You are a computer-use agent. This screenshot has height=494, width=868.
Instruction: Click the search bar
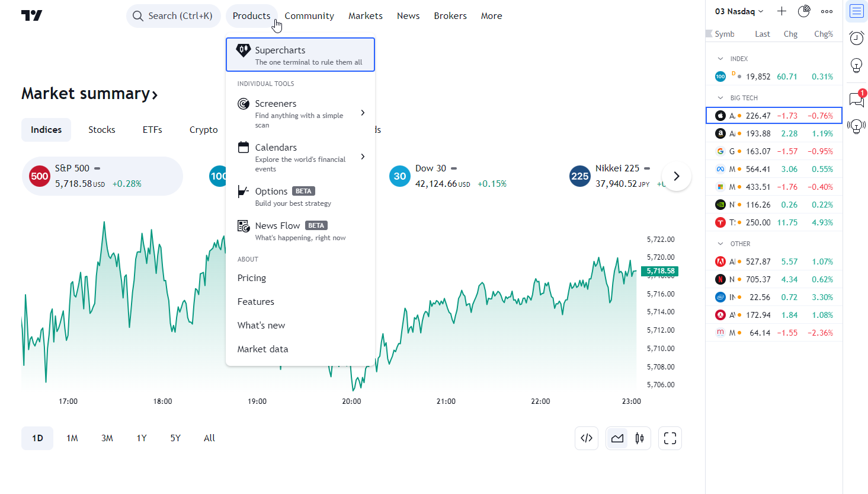pyautogui.click(x=173, y=15)
